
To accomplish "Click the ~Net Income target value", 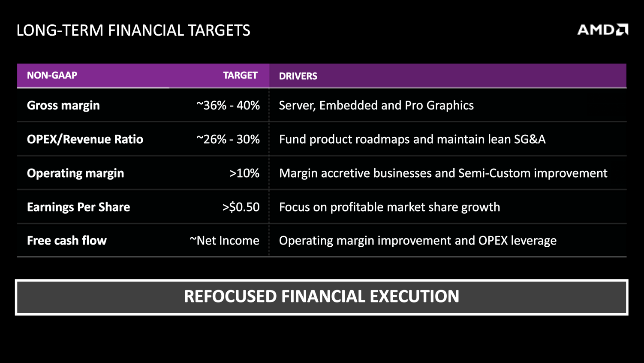I will coord(225,241).
